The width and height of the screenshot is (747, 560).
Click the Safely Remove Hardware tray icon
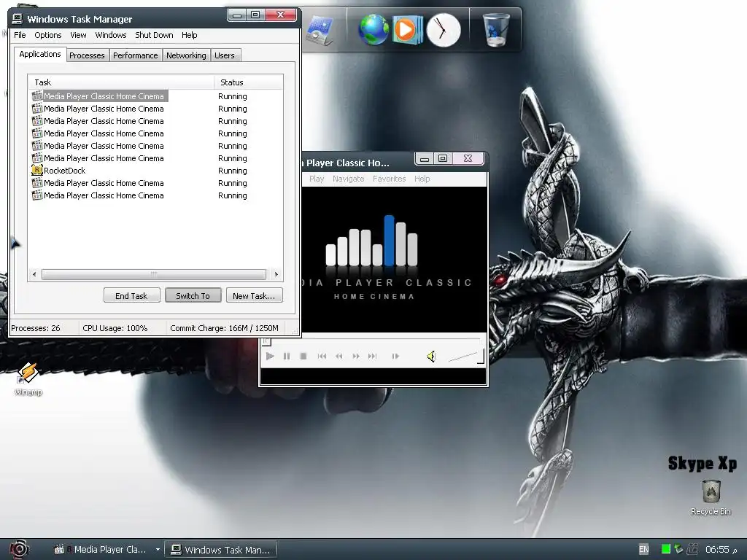click(x=679, y=549)
